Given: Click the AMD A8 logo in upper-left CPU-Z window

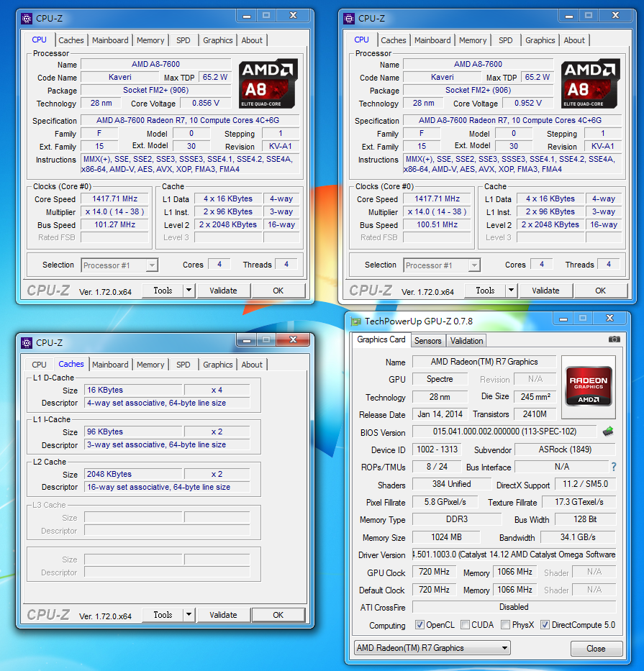Looking at the screenshot, I should (x=268, y=83).
